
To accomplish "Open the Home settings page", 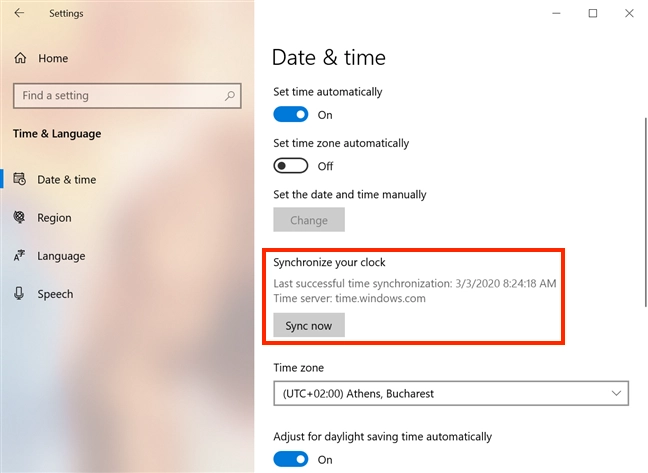I will pyautogui.click(x=41, y=58).
